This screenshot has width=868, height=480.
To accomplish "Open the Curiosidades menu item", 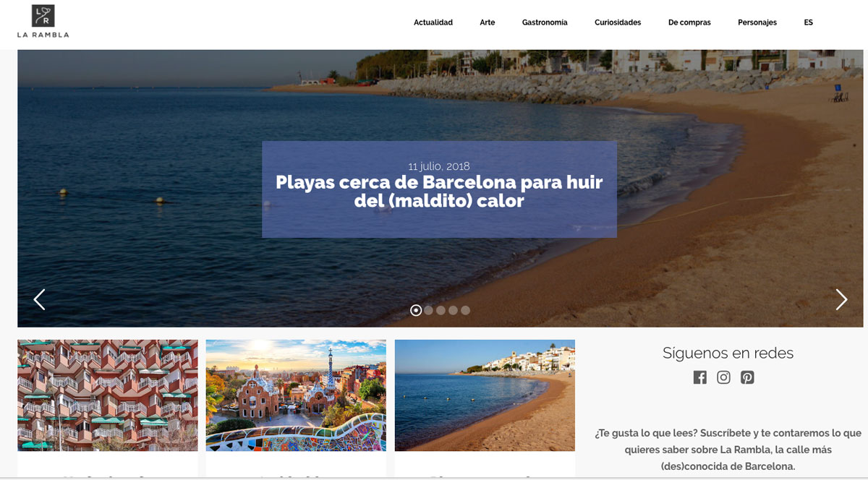I will 618,22.
